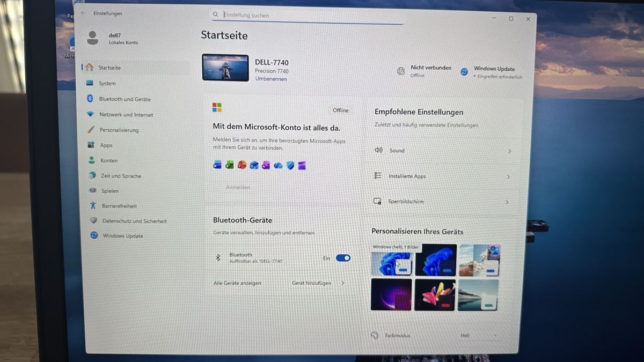The height and width of the screenshot is (362, 644).
Task: Select the dark Windows bloom theme thumbnail
Action: pyautogui.click(x=435, y=261)
